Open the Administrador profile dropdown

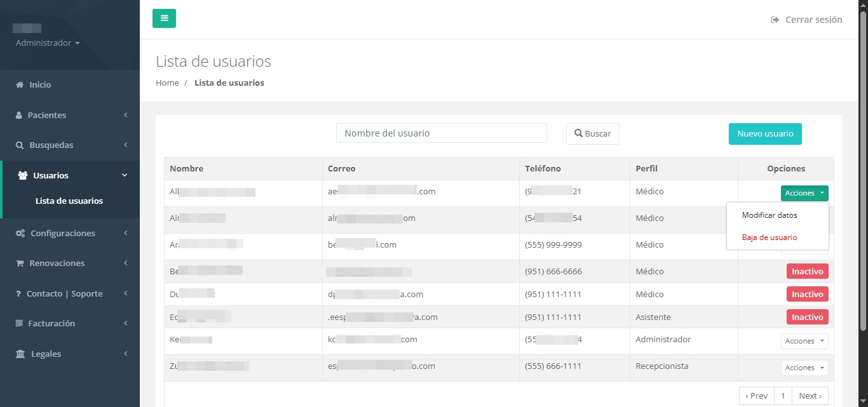[x=48, y=43]
